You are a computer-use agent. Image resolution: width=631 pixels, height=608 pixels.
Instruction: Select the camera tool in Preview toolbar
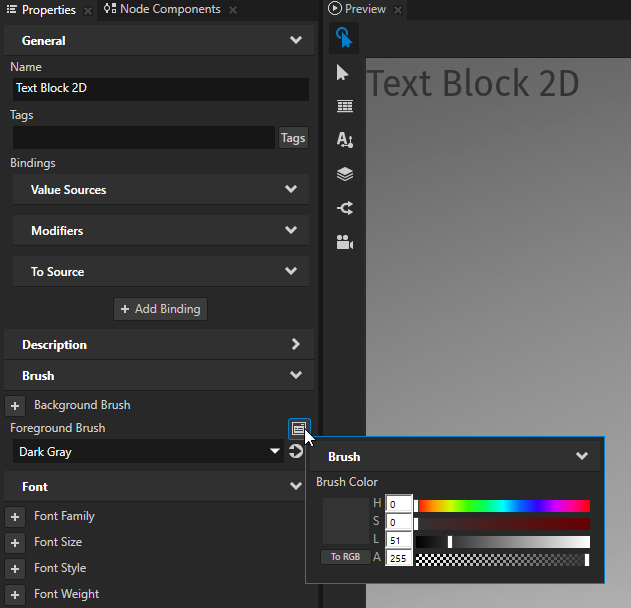(x=345, y=242)
